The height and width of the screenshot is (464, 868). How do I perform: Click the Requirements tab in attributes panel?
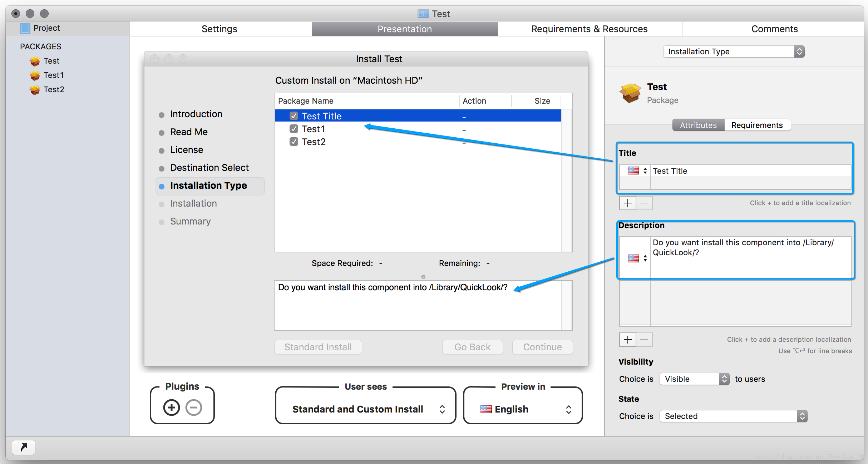(757, 125)
